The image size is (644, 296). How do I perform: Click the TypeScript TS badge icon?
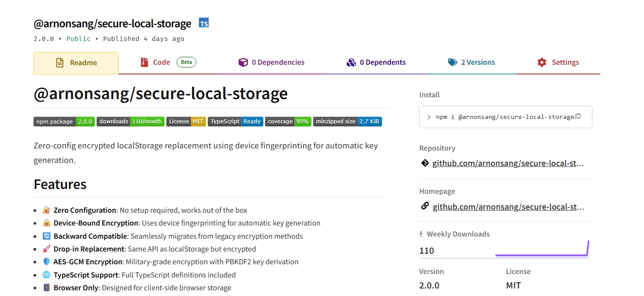(x=204, y=23)
